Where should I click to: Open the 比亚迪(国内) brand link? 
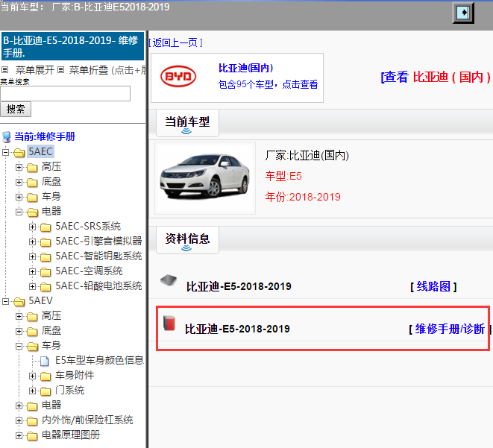tap(245, 68)
